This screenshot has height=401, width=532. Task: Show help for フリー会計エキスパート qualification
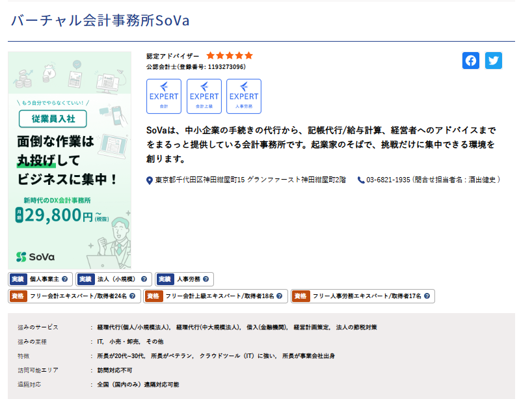click(x=132, y=296)
